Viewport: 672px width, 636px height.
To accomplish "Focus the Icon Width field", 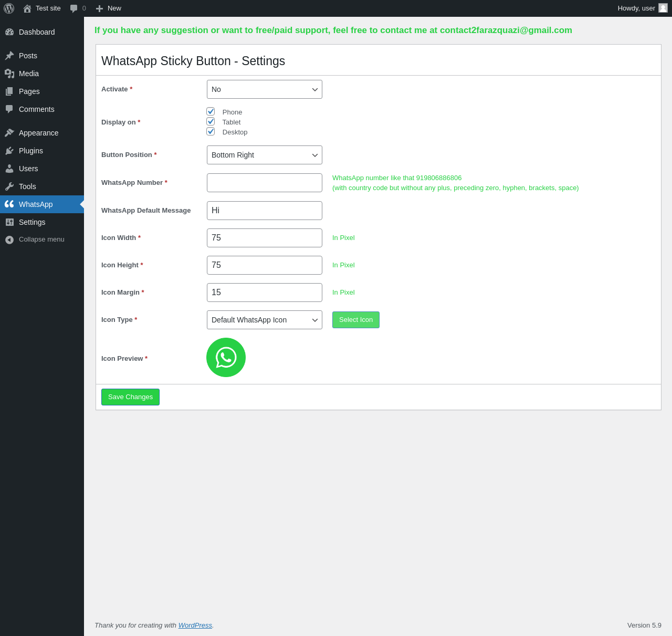I will click(265, 238).
